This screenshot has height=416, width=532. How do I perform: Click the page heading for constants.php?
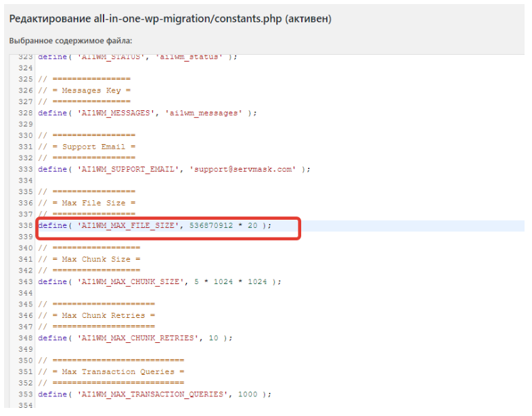(171, 18)
